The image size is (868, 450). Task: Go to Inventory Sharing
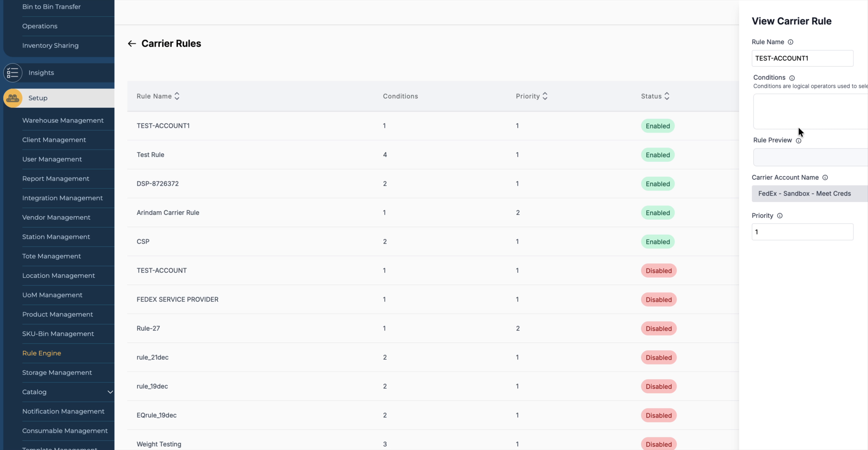pyautogui.click(x=50, y=46)
